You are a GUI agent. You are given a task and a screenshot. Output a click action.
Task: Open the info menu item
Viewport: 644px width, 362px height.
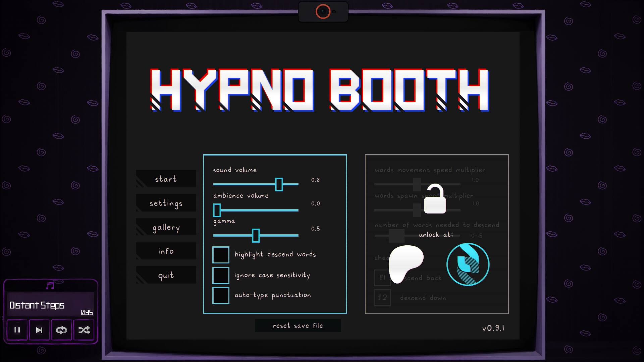[x=166, y=251]
